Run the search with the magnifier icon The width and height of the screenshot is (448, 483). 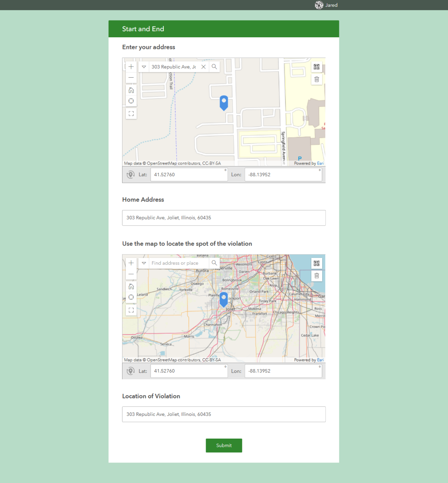coord(214,66)
